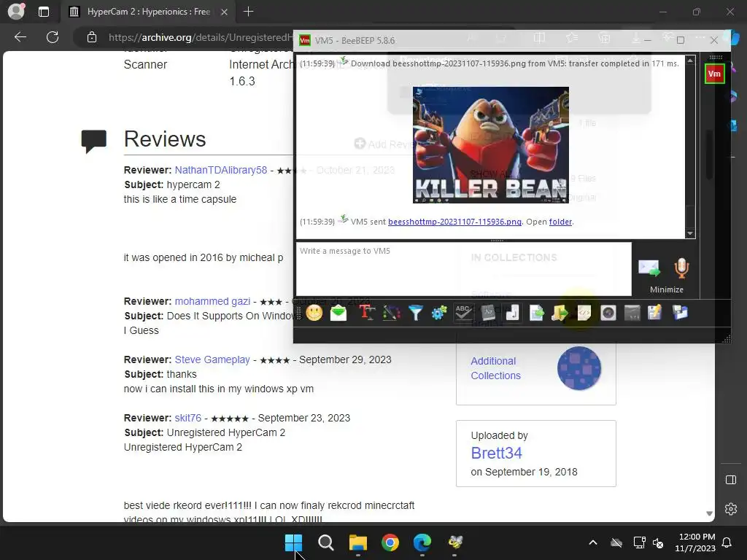The image size is (747, 560).
Task: Click the page scrollbar down arrow
Action: tap(709, 513)
